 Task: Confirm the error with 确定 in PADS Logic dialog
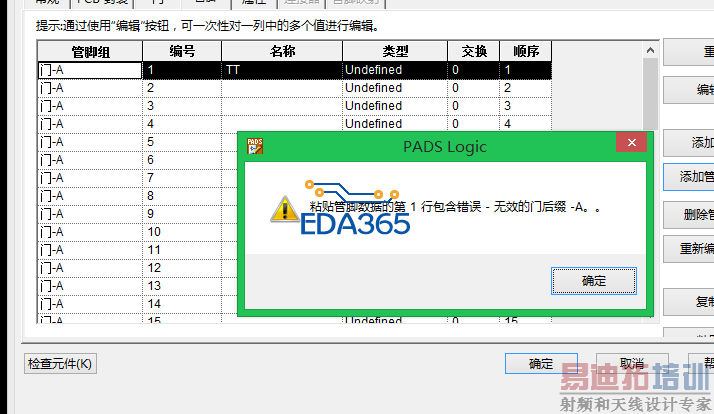point(594,281)
